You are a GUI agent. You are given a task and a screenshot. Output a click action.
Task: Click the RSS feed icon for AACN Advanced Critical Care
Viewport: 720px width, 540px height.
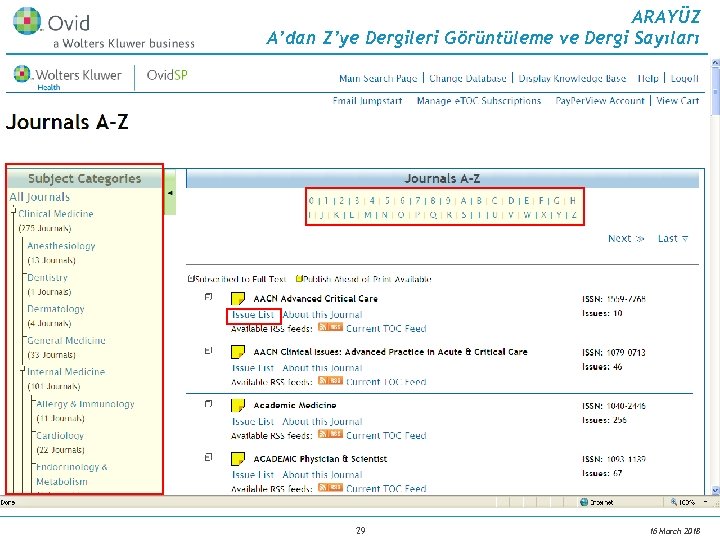(x=330, y=327)
